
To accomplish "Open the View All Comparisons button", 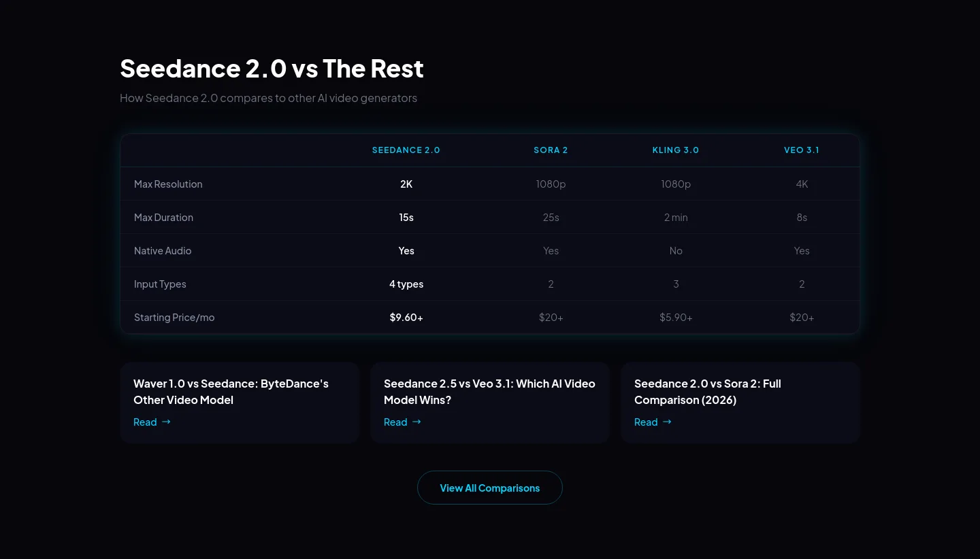I will (x=490, y=488).
